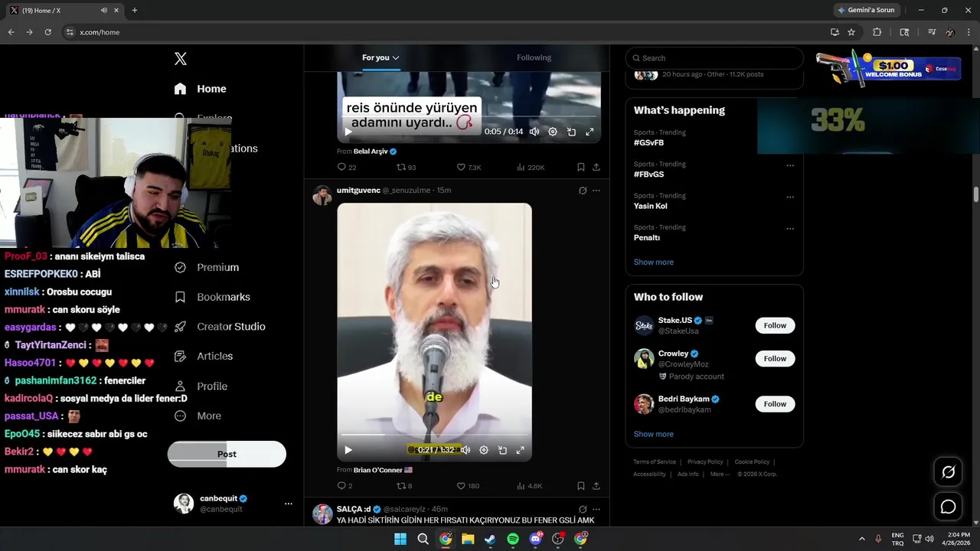Seek on the Brian O'Connor video progress bar
The image size is (980, 551).
click(434, 435)
